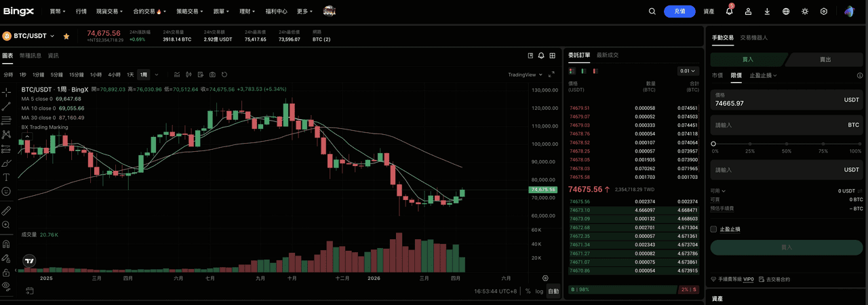The image size is (868, 305).
Task: Add BTC/USDT to favorites star
Action: point(66,36)
